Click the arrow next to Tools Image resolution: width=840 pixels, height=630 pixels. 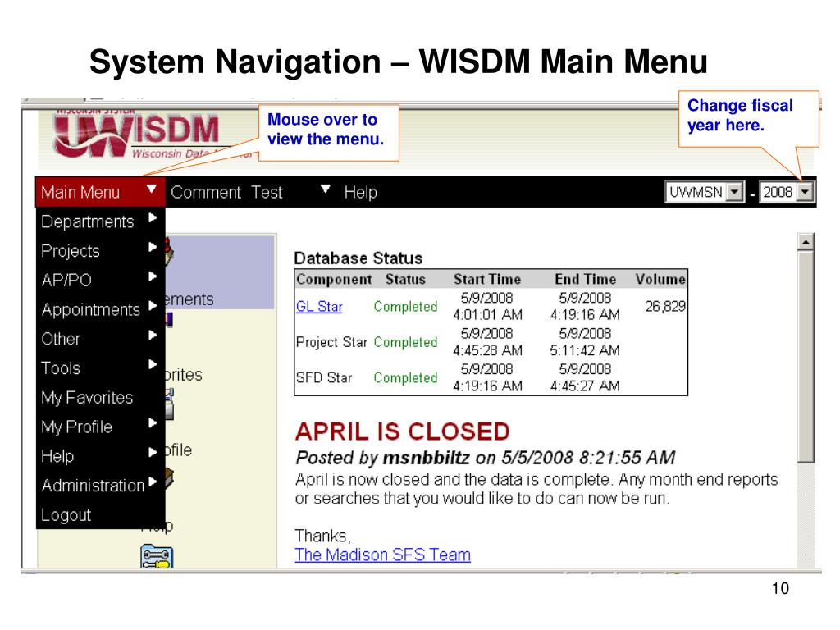click(153, 364)
